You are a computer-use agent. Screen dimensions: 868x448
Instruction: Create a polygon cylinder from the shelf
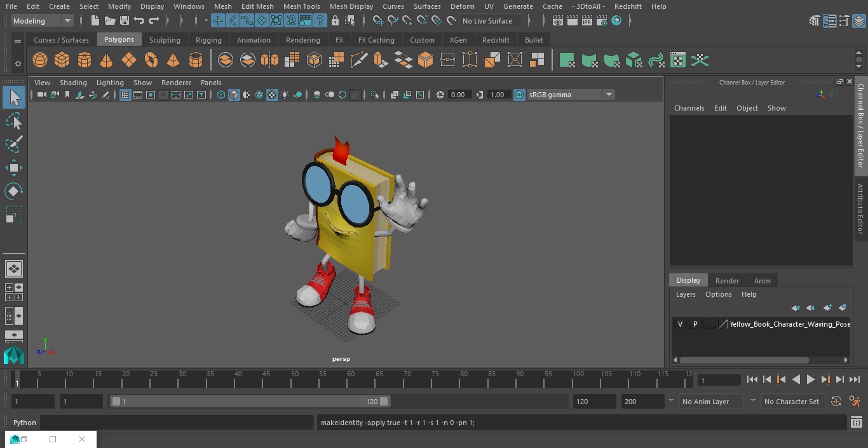[x=85, y=60]
